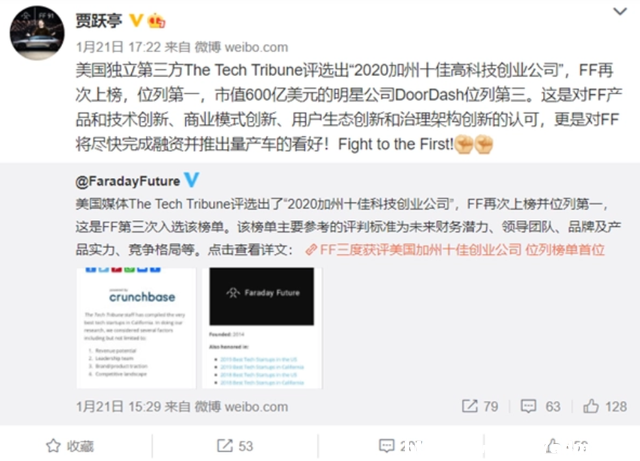
Task: Open the post options chevron menu
Action: (620, 11)
